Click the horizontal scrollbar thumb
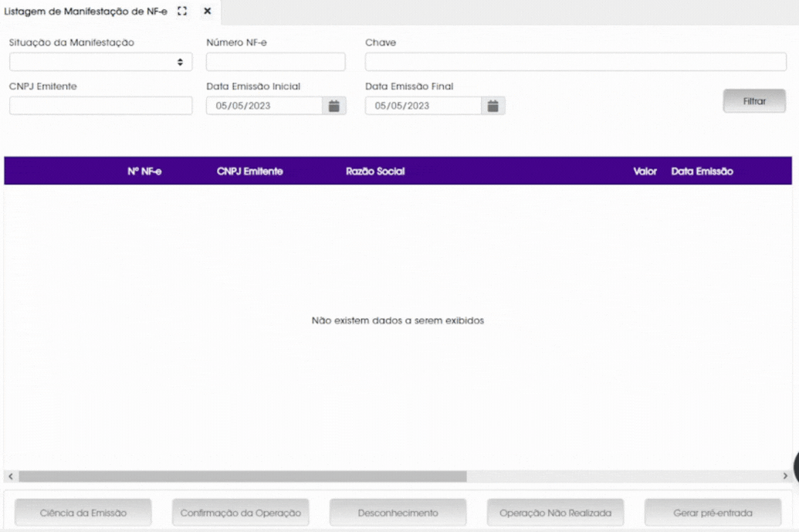The image size is (799, 532). pyautogui.click(x=242, y=476)
